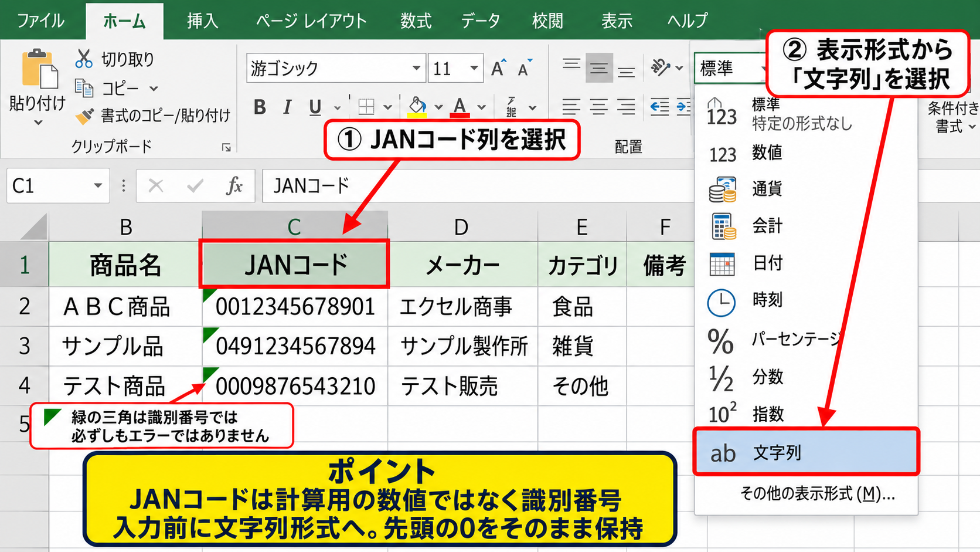Open the ファイル tab
Viewport: 980px width, 552px height.
(40, 21)
